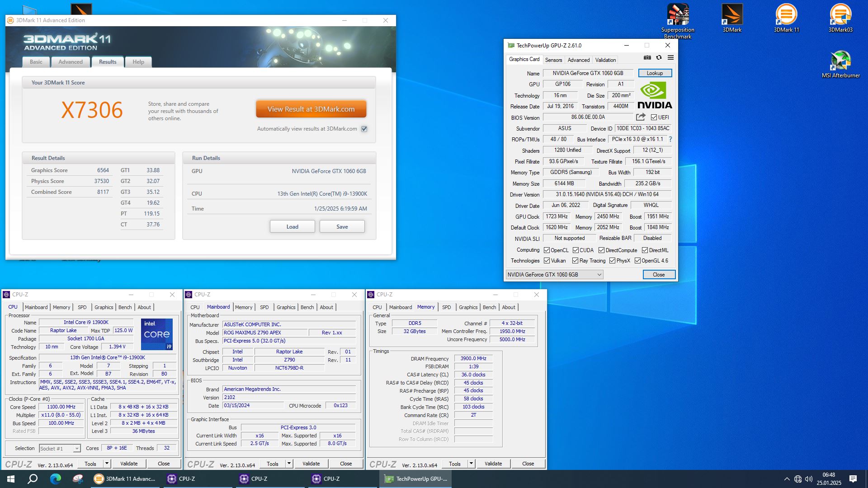Switch to the Basic tab in 3DMark 11
868x488 pixels.
36,62
